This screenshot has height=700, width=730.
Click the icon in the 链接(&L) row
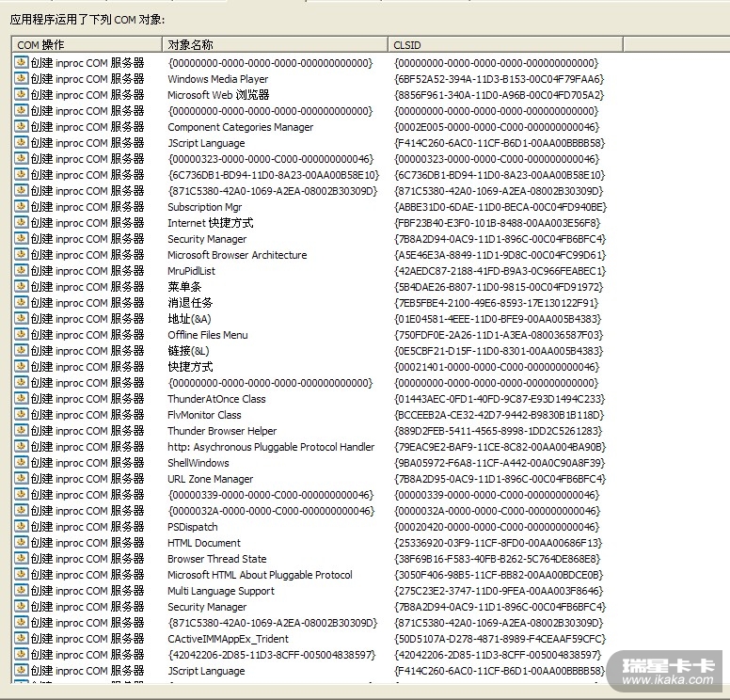(22, 350)
